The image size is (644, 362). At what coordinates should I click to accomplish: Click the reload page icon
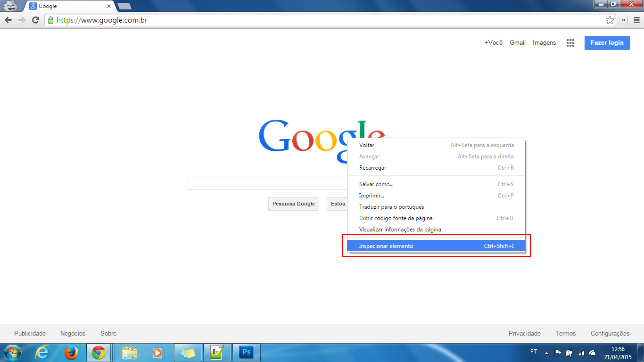click(35, 20)
